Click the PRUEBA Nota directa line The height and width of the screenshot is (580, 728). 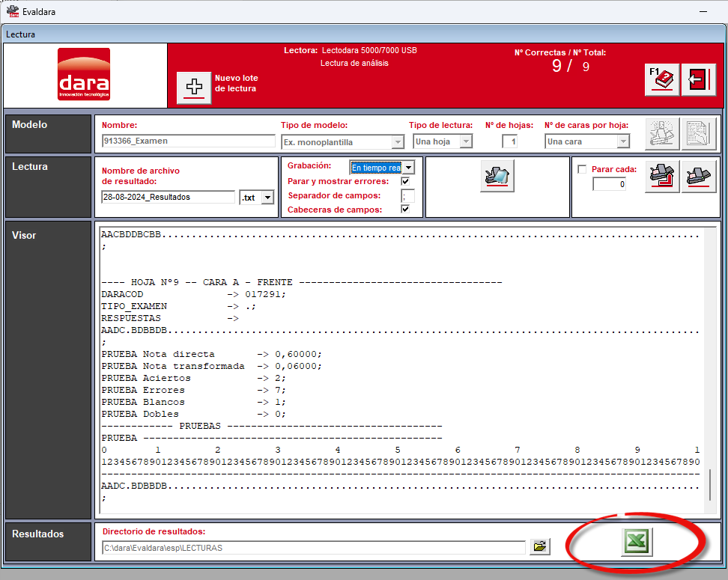click(x=211, y=354)
